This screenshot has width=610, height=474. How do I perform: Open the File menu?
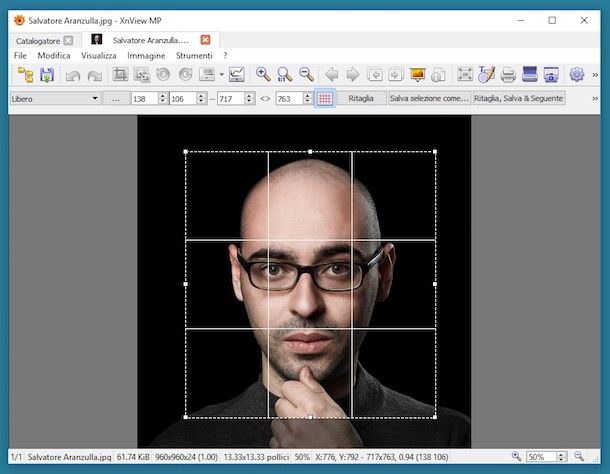click(x=20, y=56)
